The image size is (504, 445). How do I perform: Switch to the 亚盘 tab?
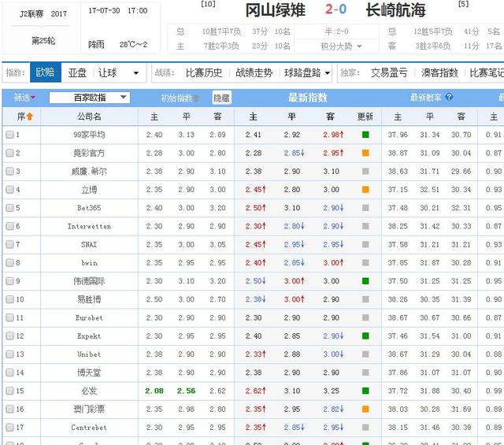point(77,72)
